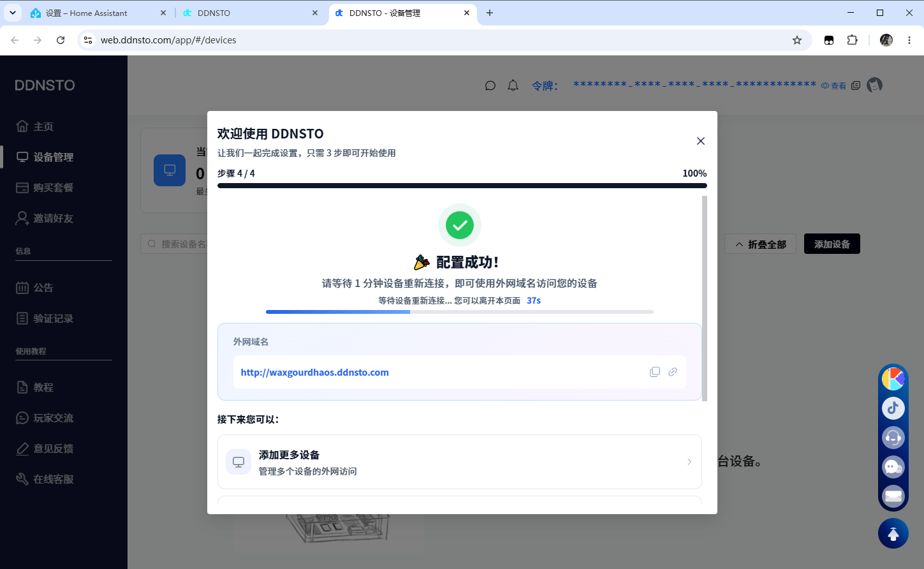Image resolution: width=924 pixels, height=569 pixels.
Task: Open 邀请好友 in the sidebar
Action: coord(45,218)
